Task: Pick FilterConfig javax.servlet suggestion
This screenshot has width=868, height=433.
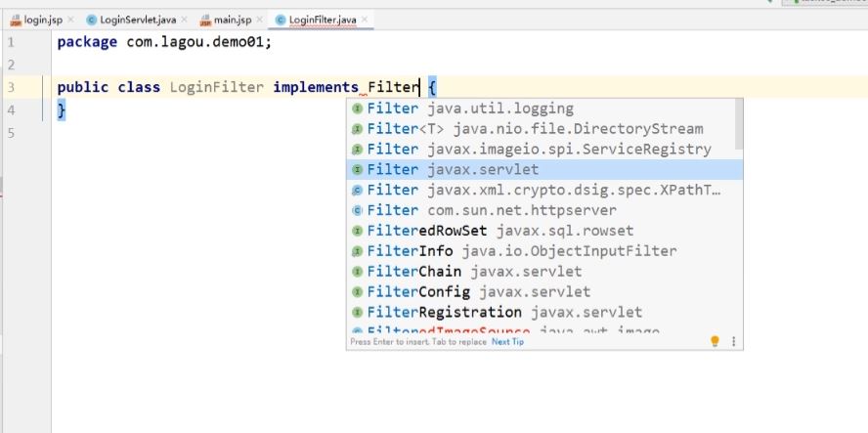Action: pyautogui.click(x=544, y=292)
